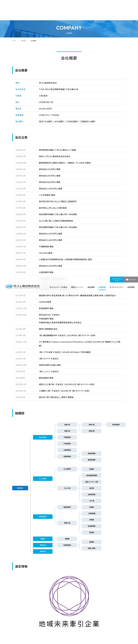Click the 静岡事業部 box in org chart
The height and width of the screenshot is (644, 138).
pos(43,516)
